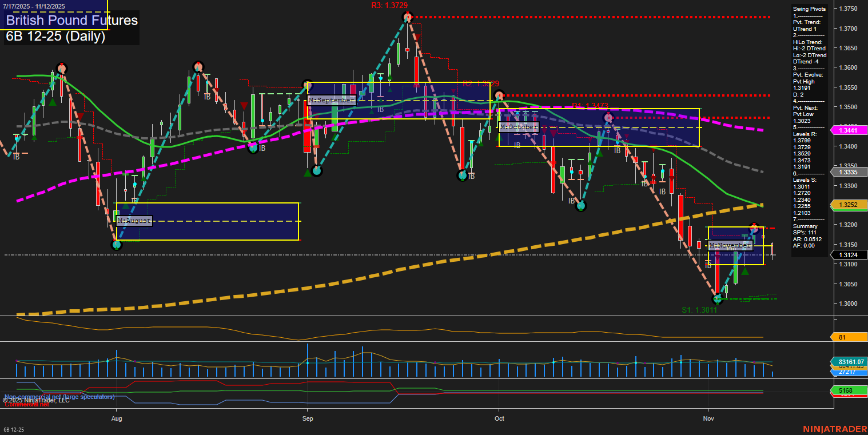This screenshot has height=435, width=868.
Task: Click the 1.2720 support level in the panel
Action: pos(801,193)
